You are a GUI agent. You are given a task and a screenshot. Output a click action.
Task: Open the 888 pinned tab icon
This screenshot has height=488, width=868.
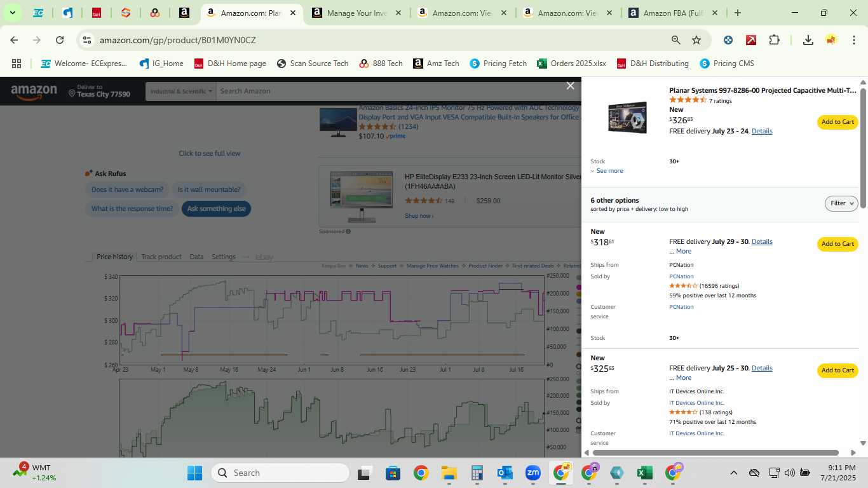[155, 13]
